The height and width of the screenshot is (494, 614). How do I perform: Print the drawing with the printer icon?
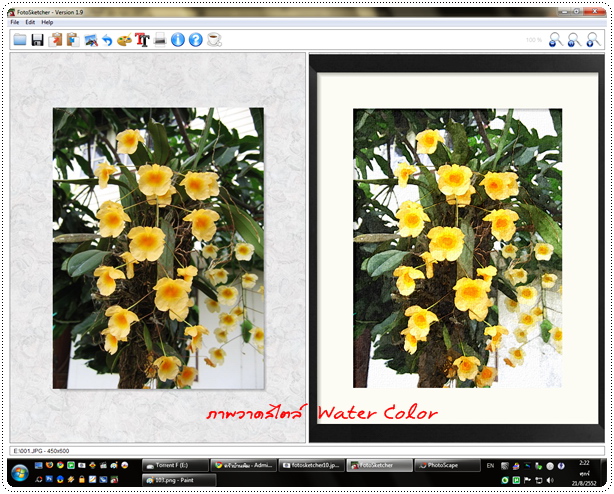(x=160, y=40)
